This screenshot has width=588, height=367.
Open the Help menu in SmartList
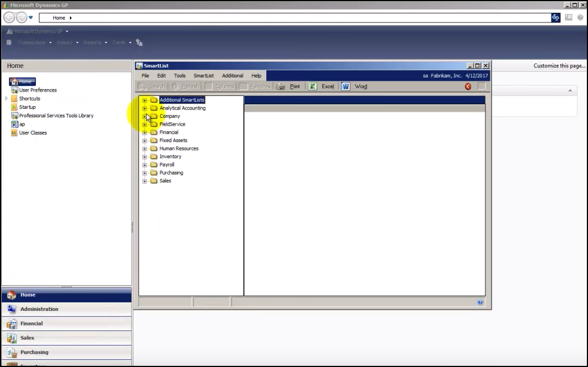(x=256, y=76)
